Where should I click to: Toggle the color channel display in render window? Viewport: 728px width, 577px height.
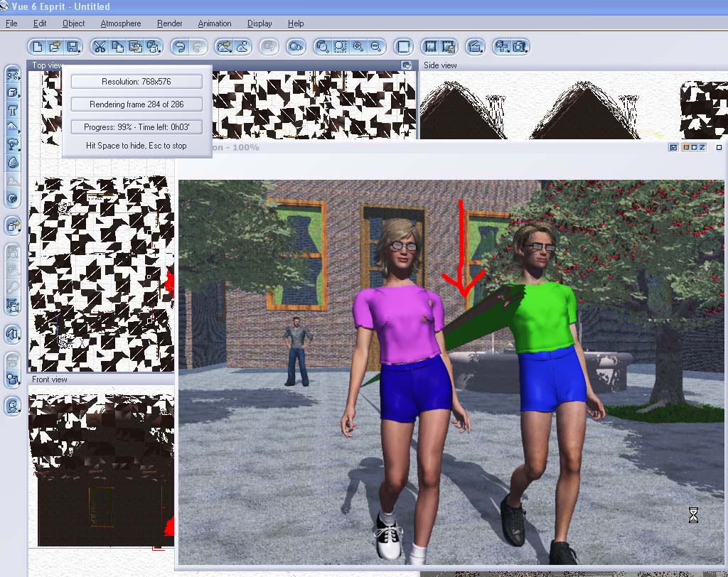[x=688, y=148]
